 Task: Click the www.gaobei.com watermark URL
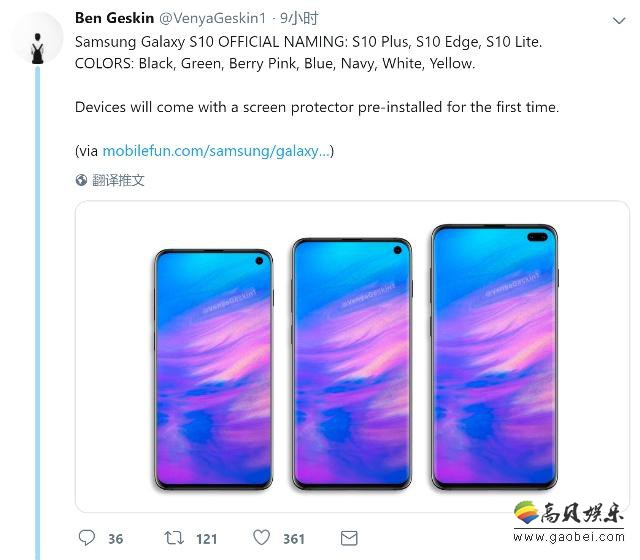click(569, 537)
